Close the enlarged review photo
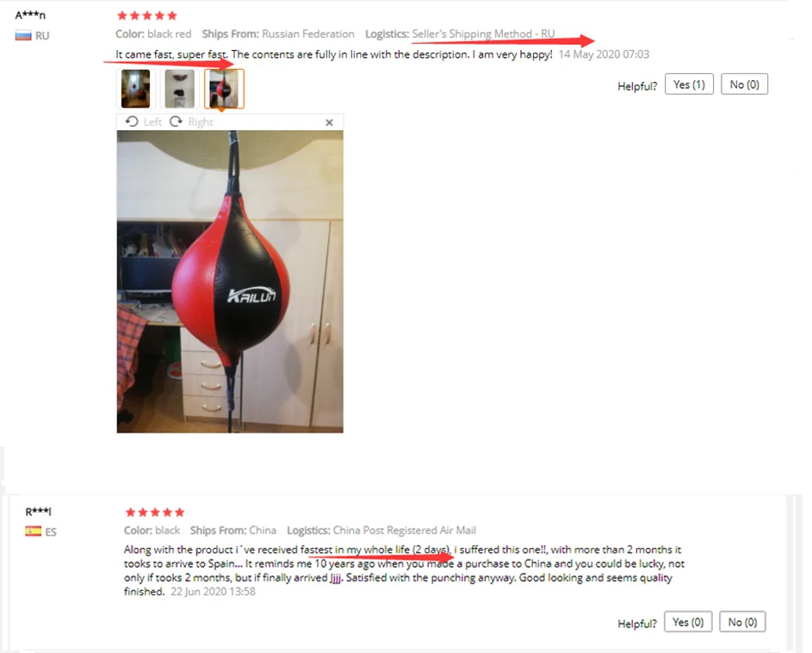Screen dimensions: 812x653 tap(329, 122)
